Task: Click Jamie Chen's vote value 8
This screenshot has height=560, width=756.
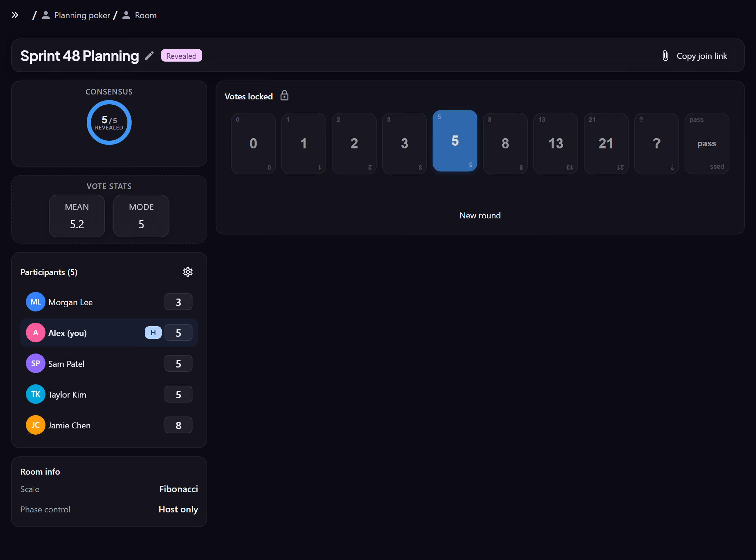Action: [x=178, y=425]
